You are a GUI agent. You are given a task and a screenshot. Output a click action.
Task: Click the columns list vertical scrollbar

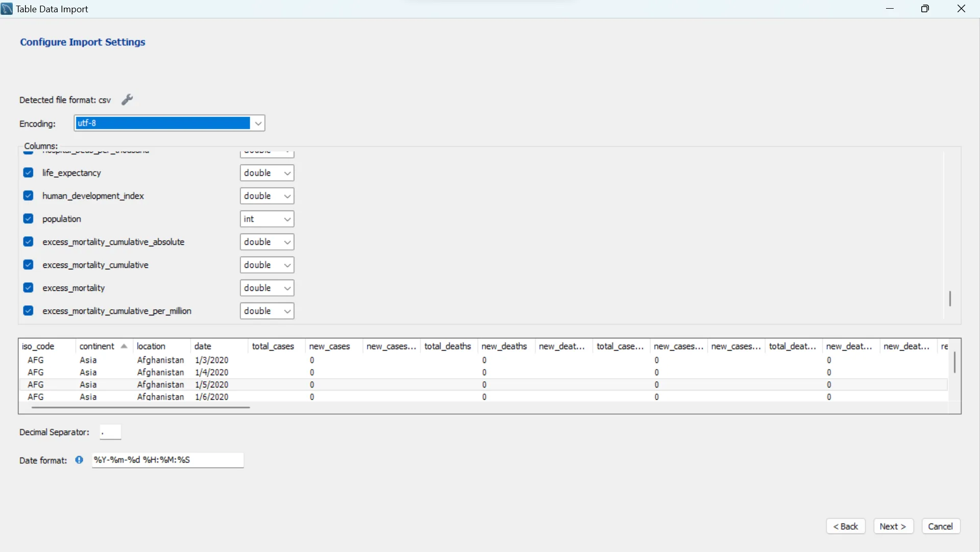point(950,298)
